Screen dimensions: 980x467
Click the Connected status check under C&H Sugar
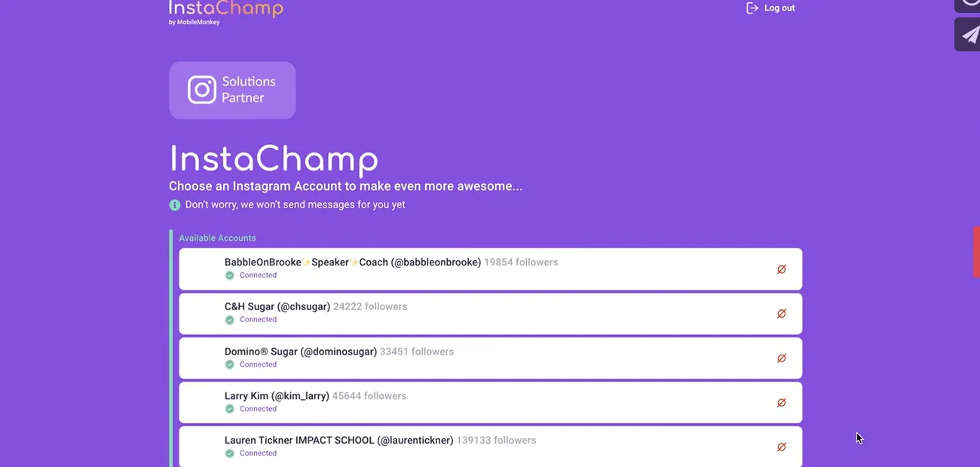pos(230,320)
